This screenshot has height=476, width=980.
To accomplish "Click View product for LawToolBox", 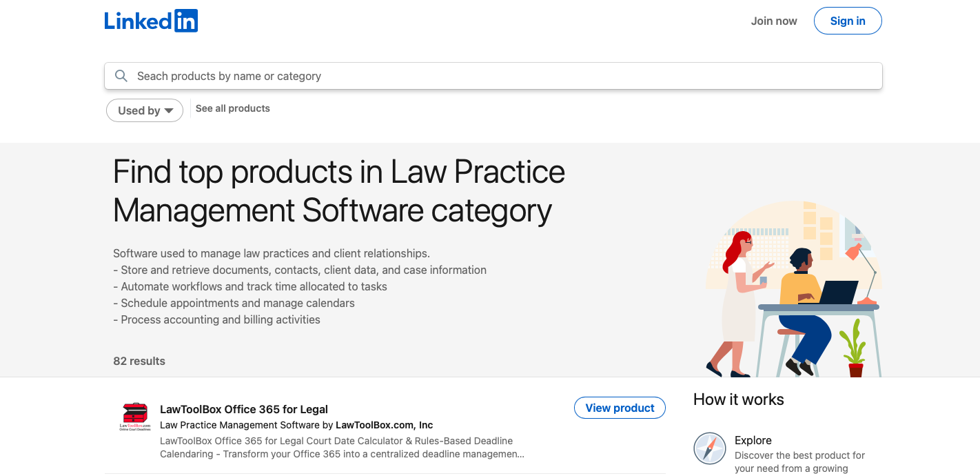I will [x=619, y=408].
